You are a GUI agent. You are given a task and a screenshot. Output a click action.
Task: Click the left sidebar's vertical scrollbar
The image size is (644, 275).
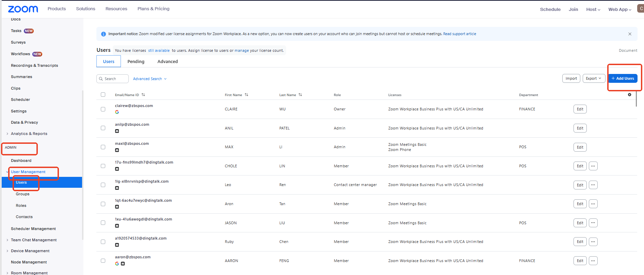(82, 165)
